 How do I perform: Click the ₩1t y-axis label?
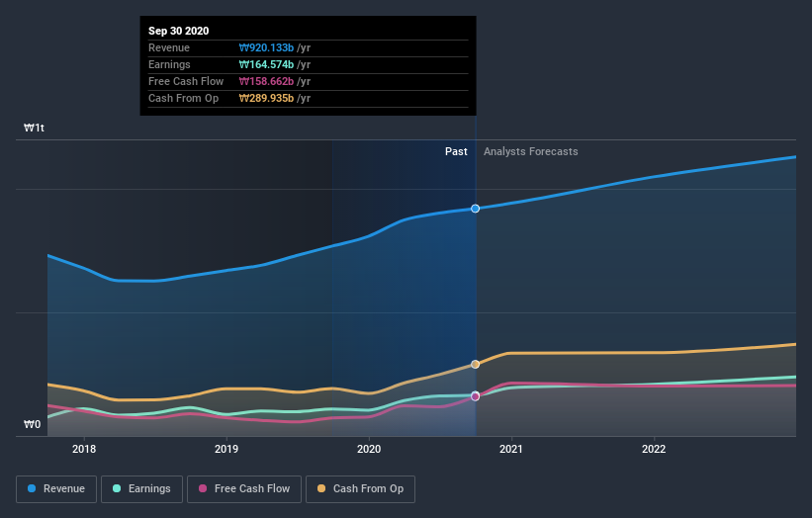(x=34, y=128)
